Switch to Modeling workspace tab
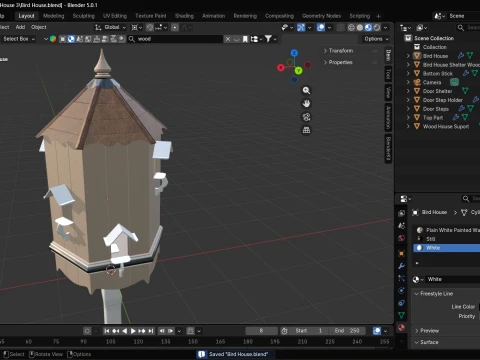Viewport: 480px width, 360px height. (x=53, y=16)
